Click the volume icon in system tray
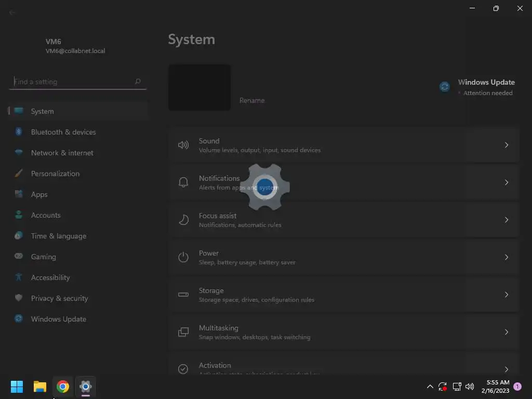The width and height of the screenshot is (532, 399). pyautogui.click(x=470, y=387)
